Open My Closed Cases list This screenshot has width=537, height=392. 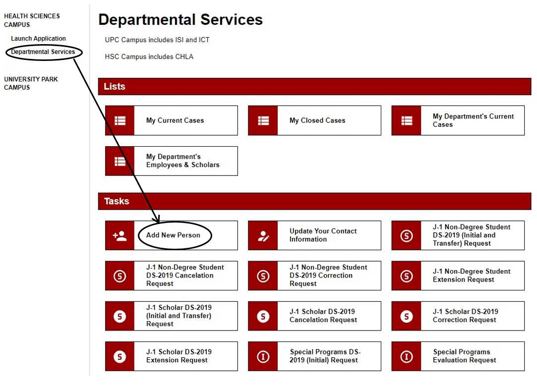point(315,120)
